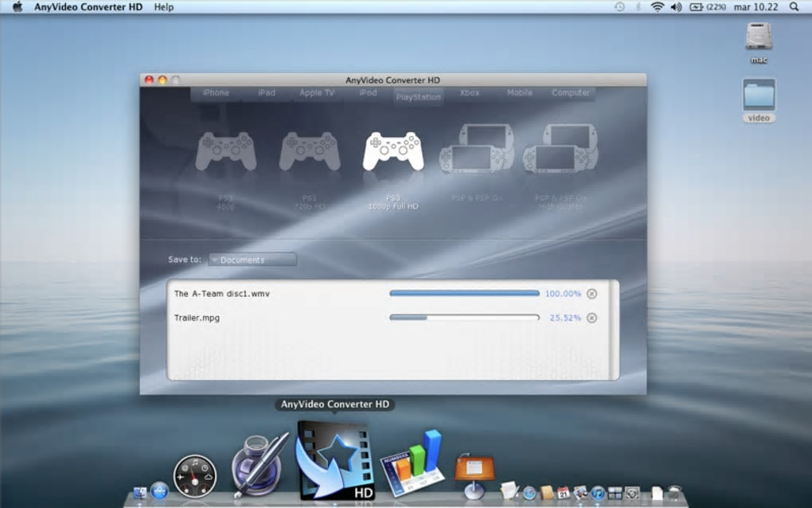Click the Trailer.mpg progress bar

[x=465, y=318]
